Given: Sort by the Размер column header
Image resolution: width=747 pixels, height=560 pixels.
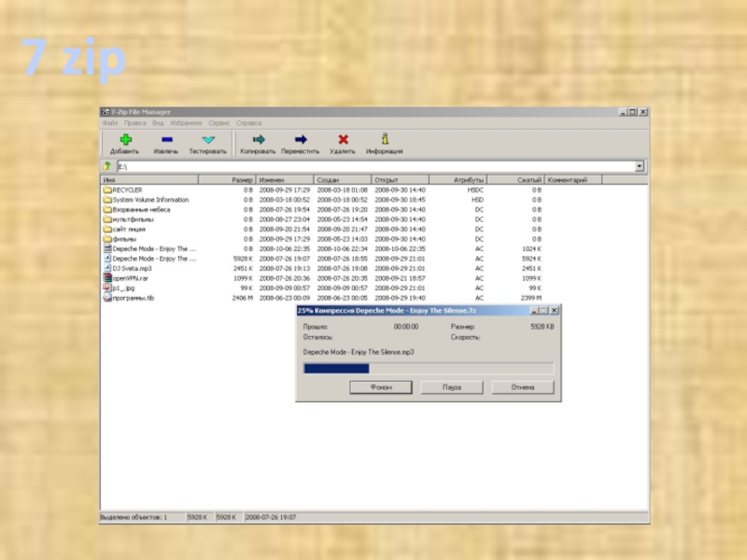Looking at the screenshot, I should [227, 180].
